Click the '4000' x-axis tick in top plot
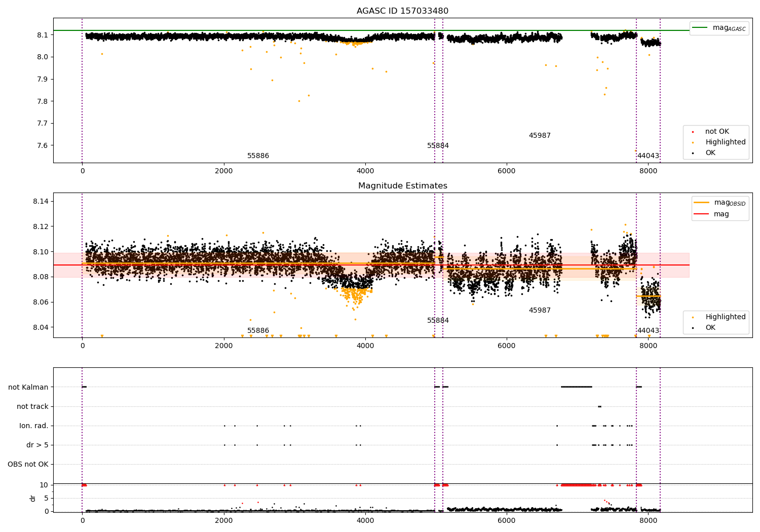 click(x=365, y=171)
